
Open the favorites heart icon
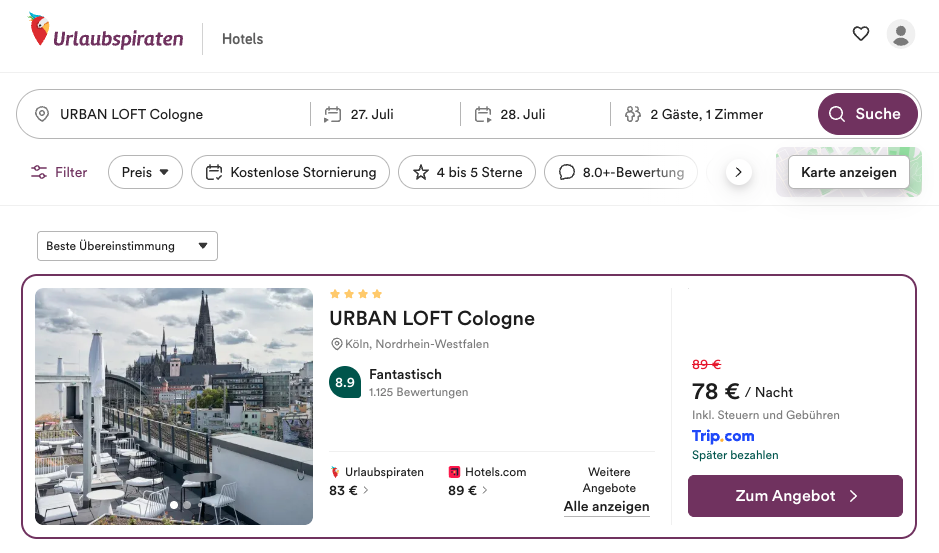[860, 34]
